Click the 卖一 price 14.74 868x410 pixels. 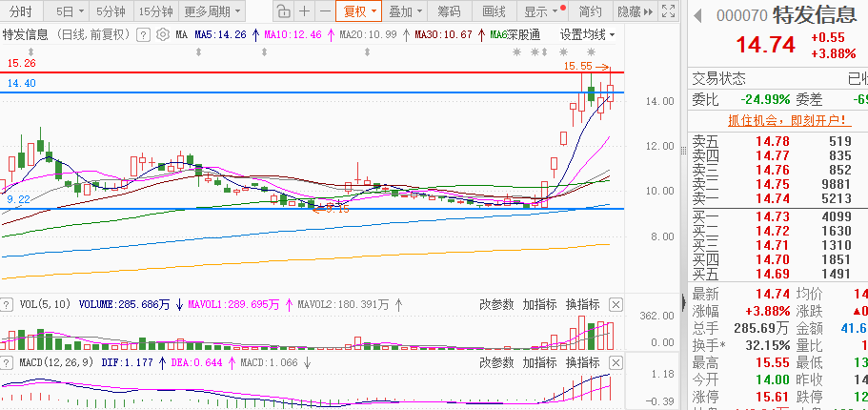pyautogui.click(x=773, y=198)
